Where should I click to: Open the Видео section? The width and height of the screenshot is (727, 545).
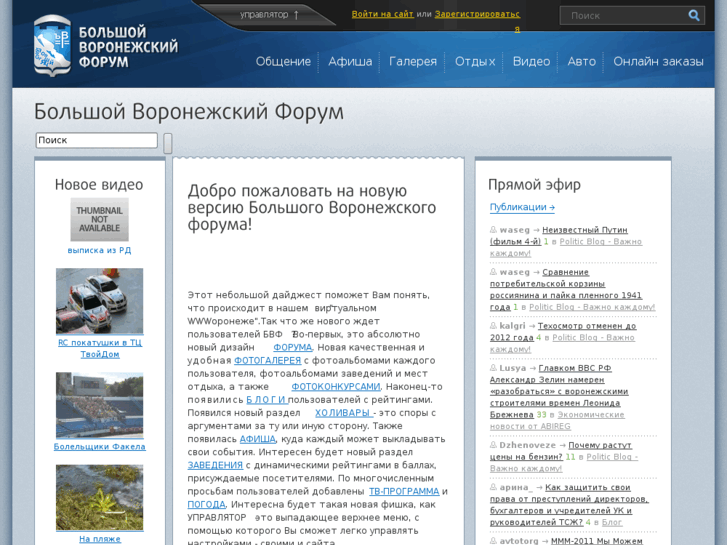click(x=531, y=61)
